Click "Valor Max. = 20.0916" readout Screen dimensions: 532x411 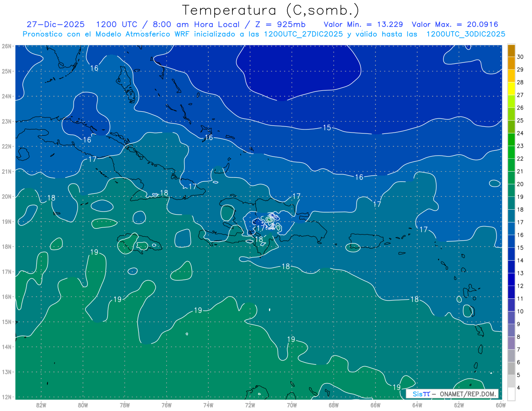click(x=455, y=24)
